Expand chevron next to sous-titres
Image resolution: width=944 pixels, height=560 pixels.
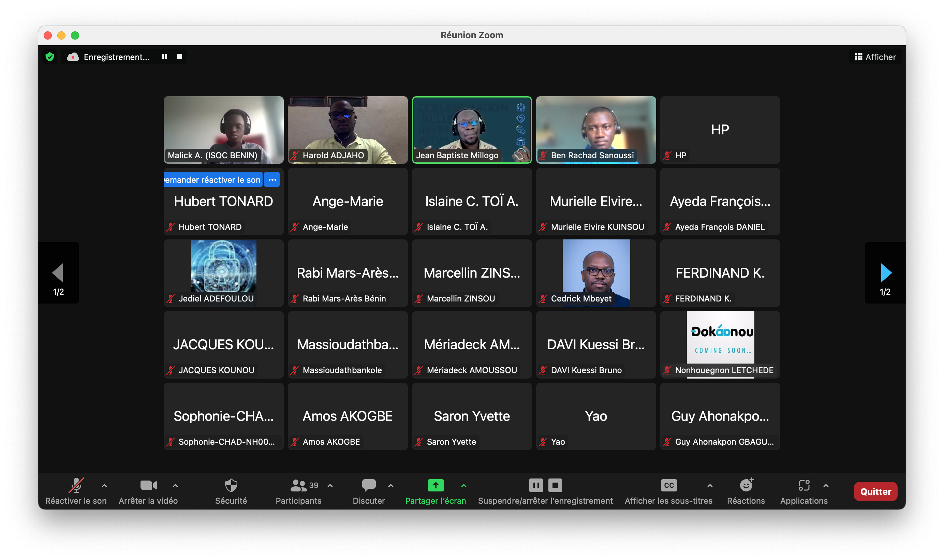(x=710, y=486)
